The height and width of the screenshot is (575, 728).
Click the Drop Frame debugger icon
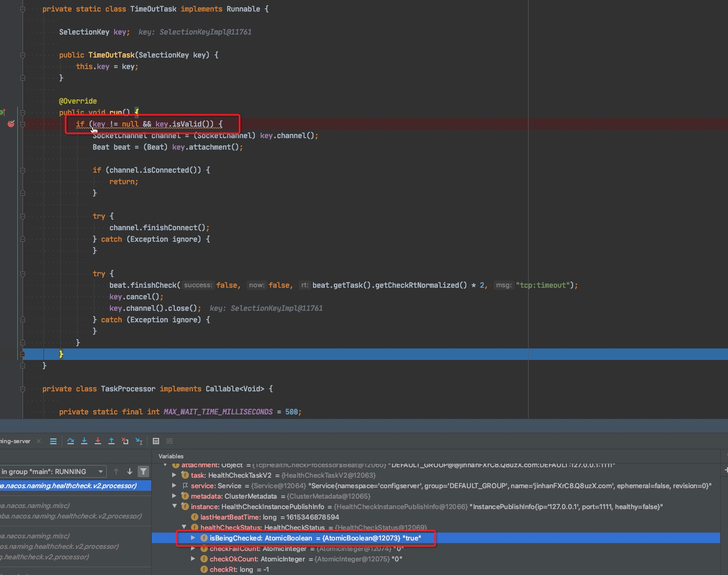point(125,441)
